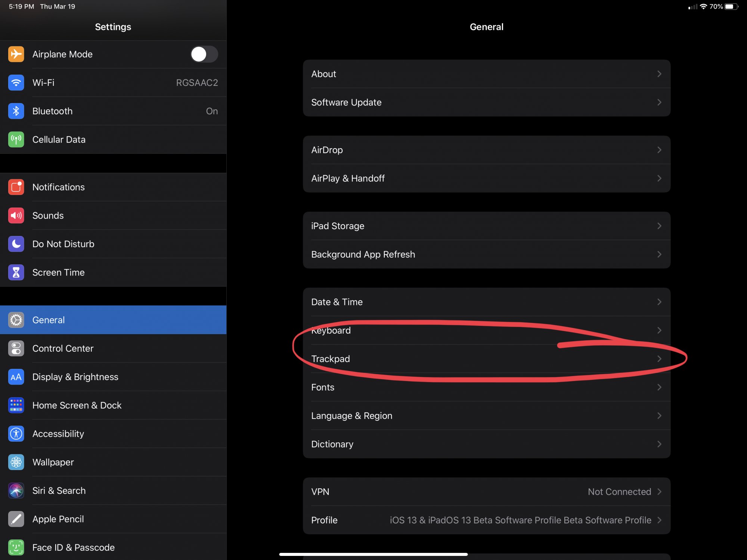Tap the cellular signal bars indicator
The width and height of the screenshot is (747, 560).
[693, 7]
